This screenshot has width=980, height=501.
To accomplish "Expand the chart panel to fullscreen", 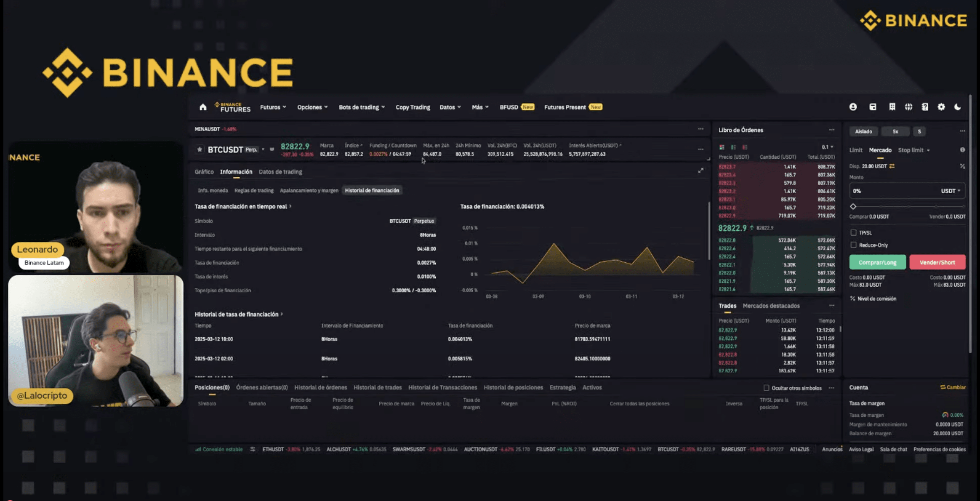I will 700,171.
